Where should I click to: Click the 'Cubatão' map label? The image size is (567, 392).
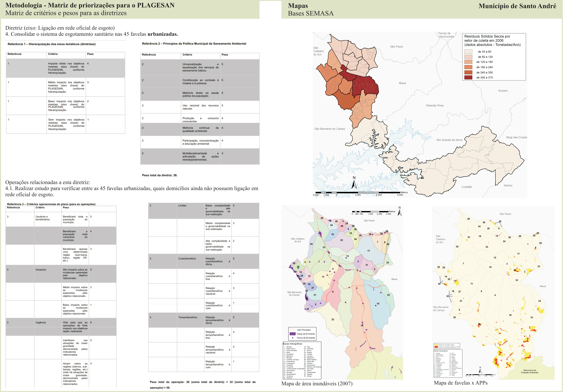(x=466, y=187)
